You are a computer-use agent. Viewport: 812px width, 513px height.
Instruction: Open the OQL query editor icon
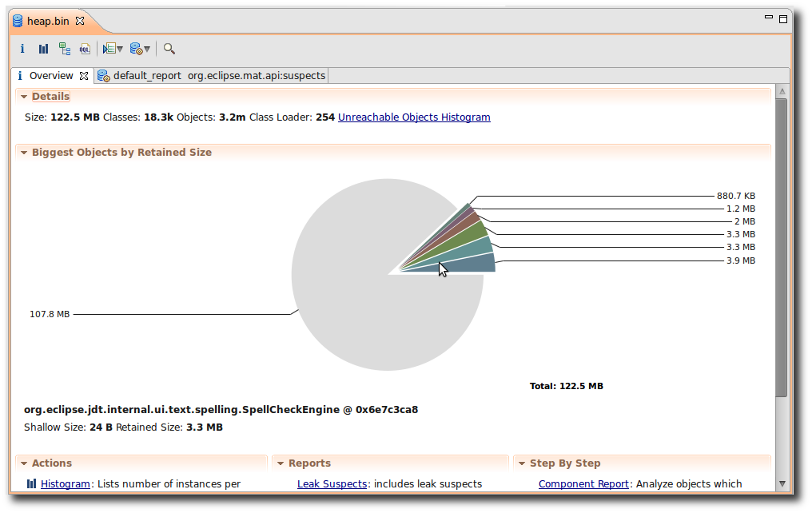click(85, 49)
